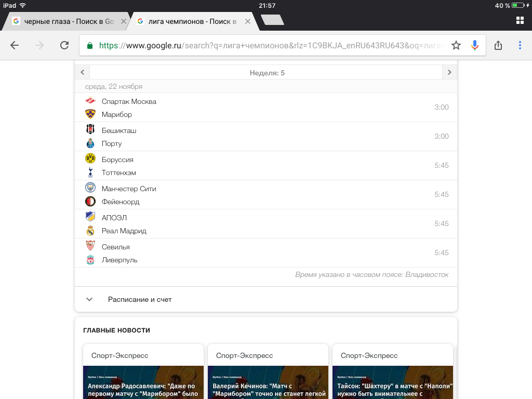Reload the current page

(x=64, y=45)
